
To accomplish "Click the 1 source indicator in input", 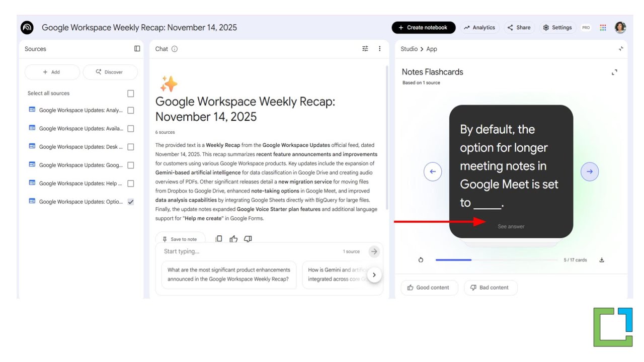I will click(x=351, y=251).
